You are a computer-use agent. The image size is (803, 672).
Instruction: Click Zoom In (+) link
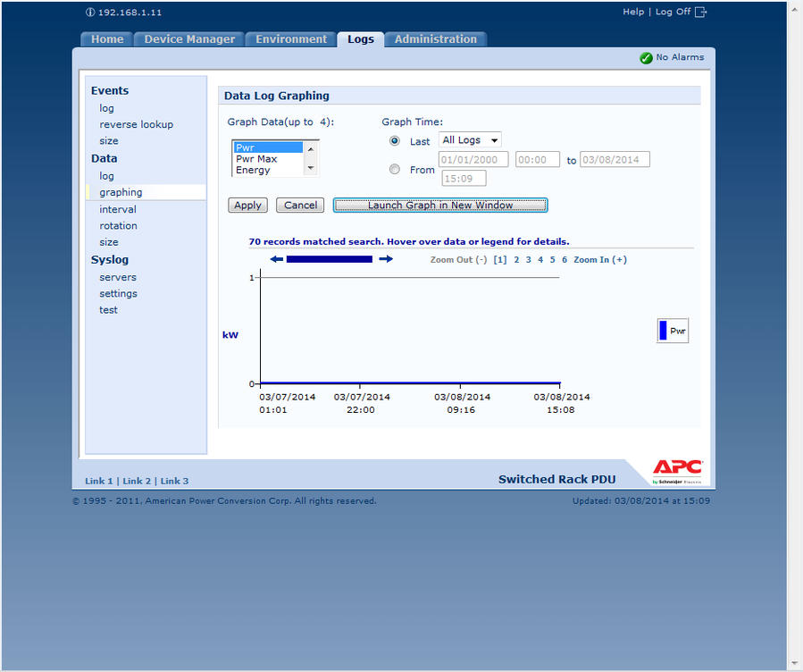click(600, 260)
